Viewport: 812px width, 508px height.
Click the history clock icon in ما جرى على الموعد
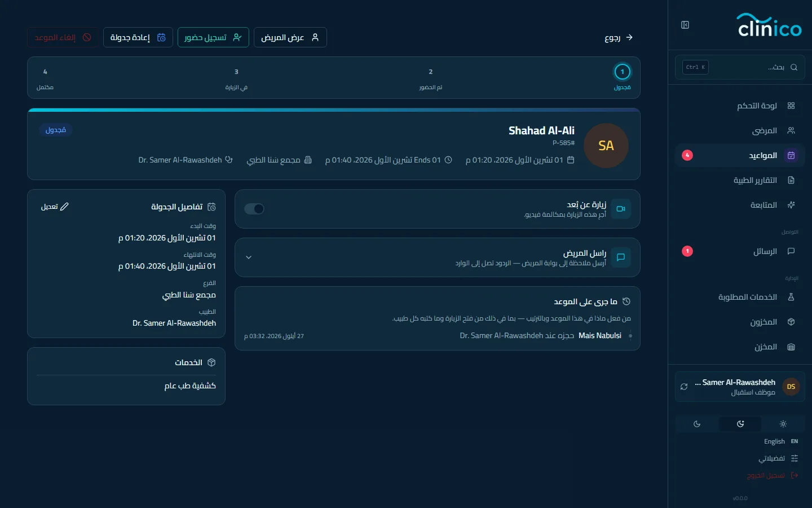click(x=626, y=301)
